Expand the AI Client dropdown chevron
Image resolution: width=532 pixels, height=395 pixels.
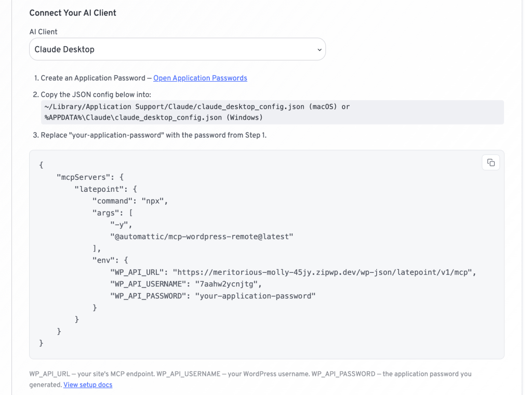[320, 50]
